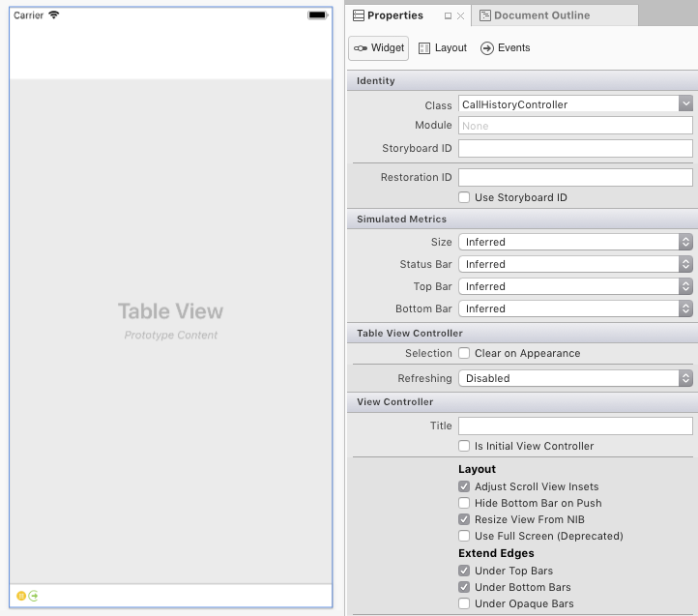Screen dimensions: 698x616
Task: Uncheck Adjust Scroll View Insets
Action: (x=465, y=486)
